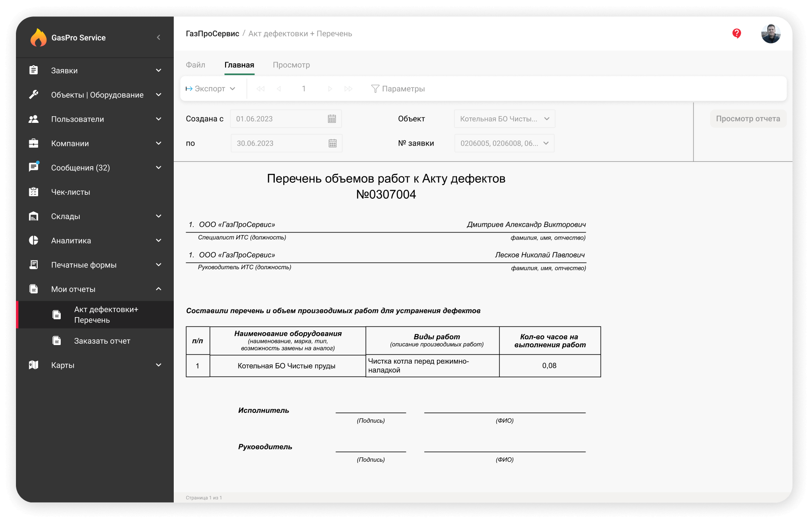Collapse the Мои отчеты section

pos(158,289)
